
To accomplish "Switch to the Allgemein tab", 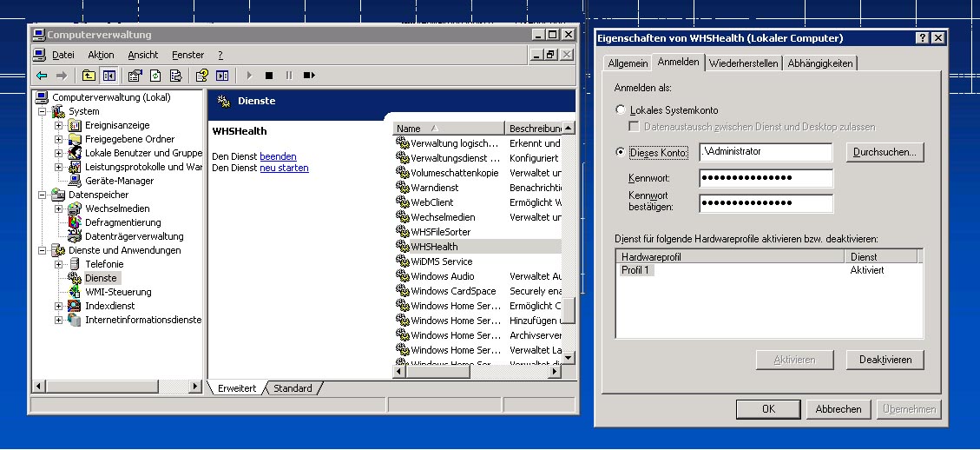I will pos(628,63).
